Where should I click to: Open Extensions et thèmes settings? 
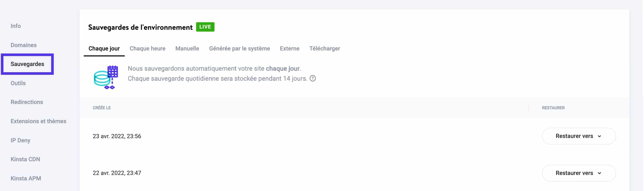(x=38, y=121)
